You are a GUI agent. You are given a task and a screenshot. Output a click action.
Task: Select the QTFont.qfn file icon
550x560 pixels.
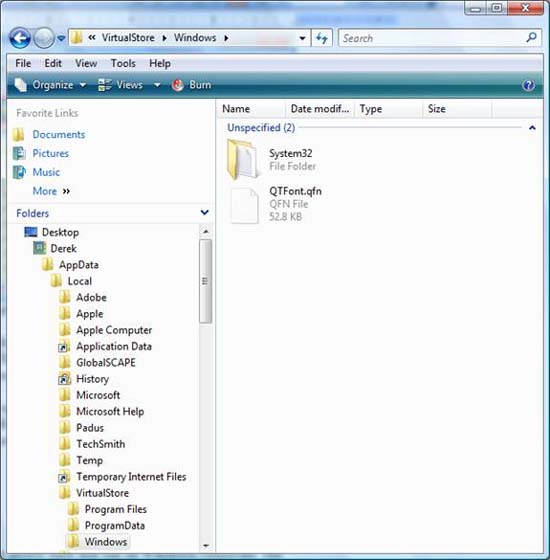click(244, 205)
